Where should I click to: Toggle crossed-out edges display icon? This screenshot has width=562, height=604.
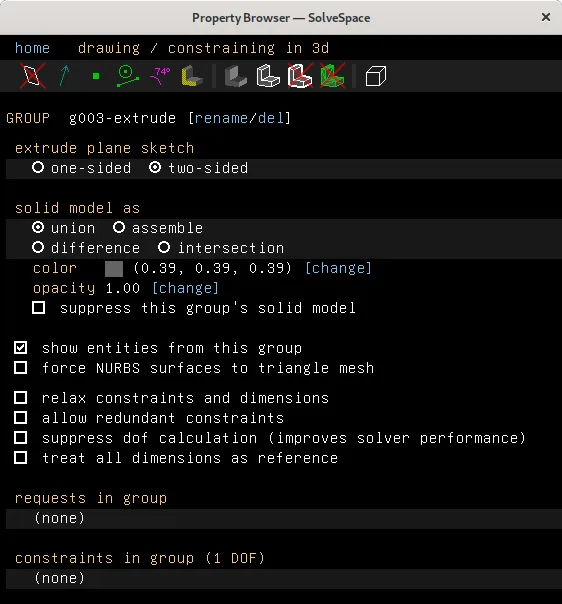[x=300, y=76]
